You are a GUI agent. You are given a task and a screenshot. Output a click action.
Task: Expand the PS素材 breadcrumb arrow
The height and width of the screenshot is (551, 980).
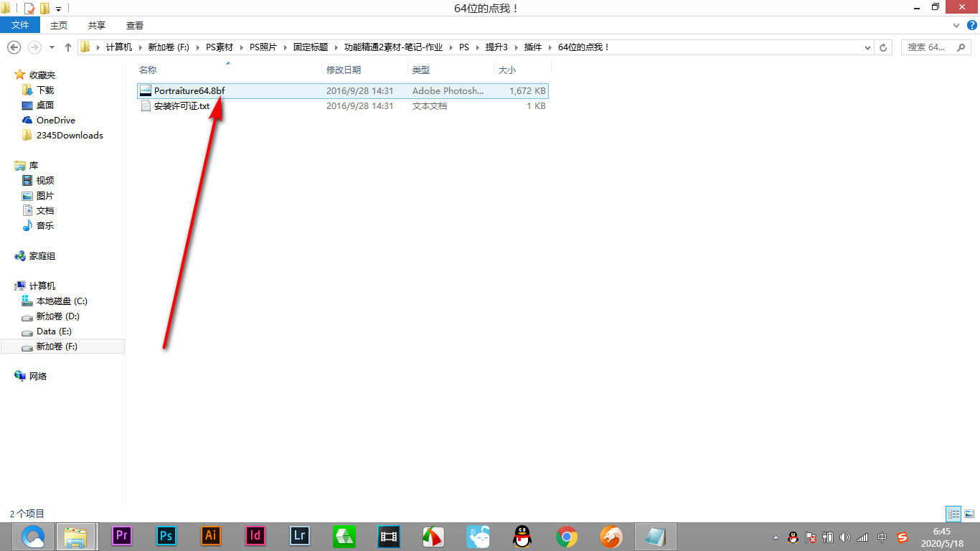click(x=241, y=47)
